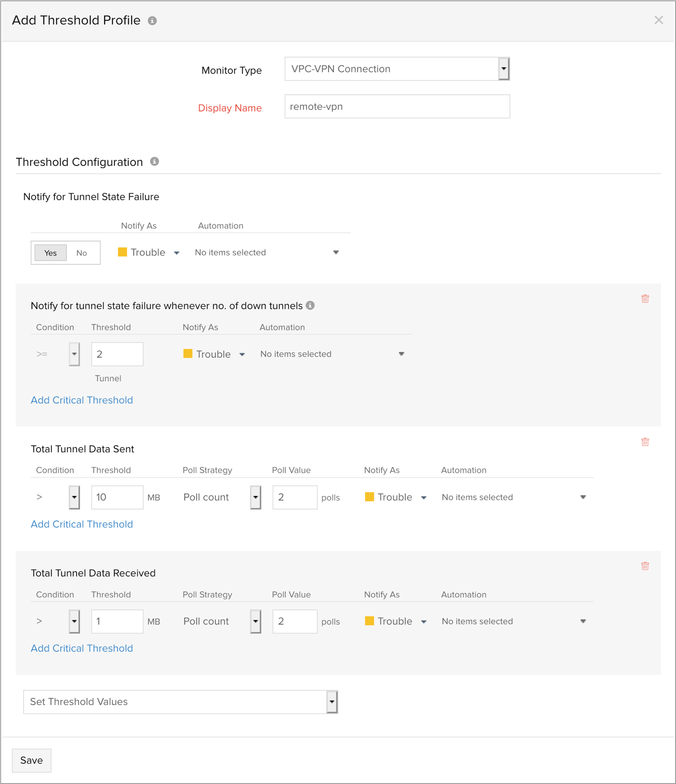676x784 pixels.
Task: Select No for Tunnel State Failure notification
Action: (x=82, y=253)
